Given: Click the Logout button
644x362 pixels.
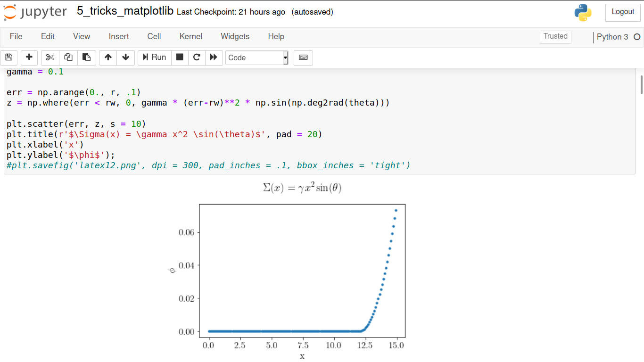Looking at the screenshot, I should pos(622,12).
